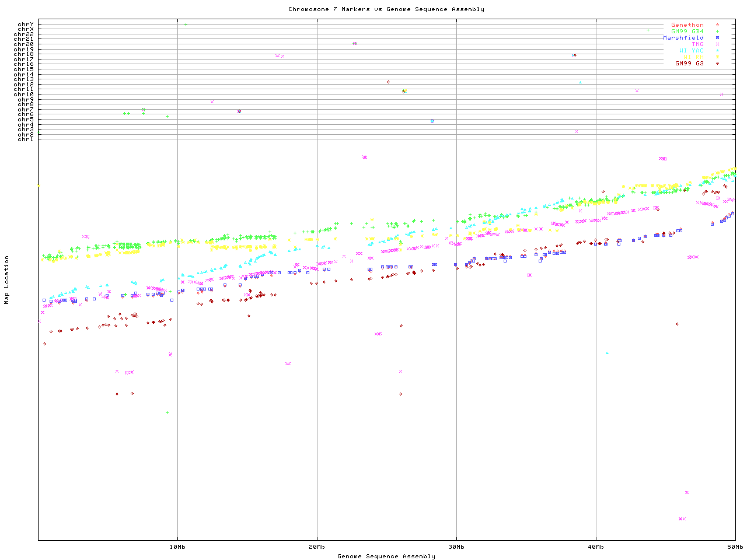Screen dimensions: 747x560
Task: Click the green GM99 GB4 plus marker
Action: pos(717,32)
